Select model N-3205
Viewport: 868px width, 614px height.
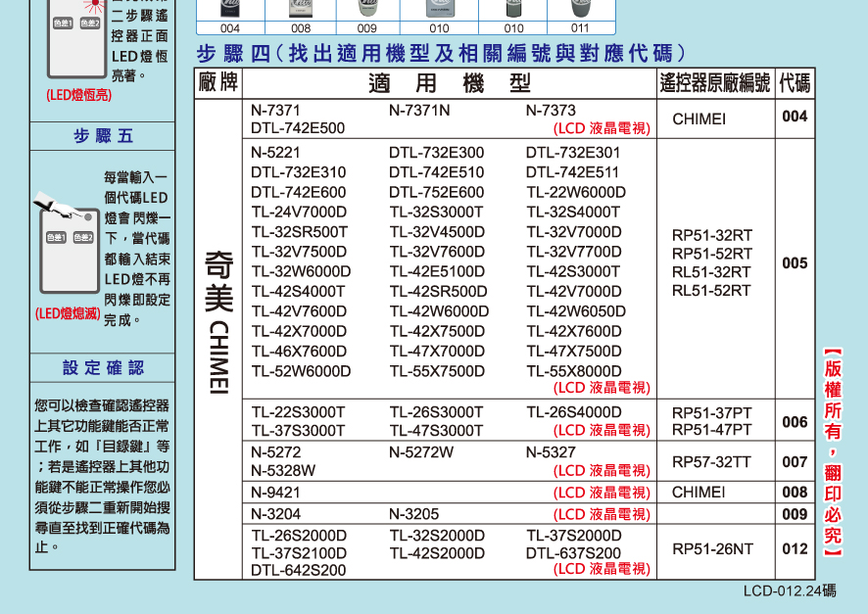tap(413, 514)
